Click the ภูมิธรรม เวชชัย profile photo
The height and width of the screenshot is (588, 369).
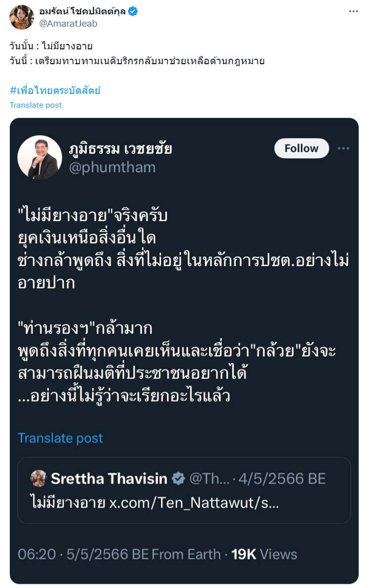(x=40, y=157)
